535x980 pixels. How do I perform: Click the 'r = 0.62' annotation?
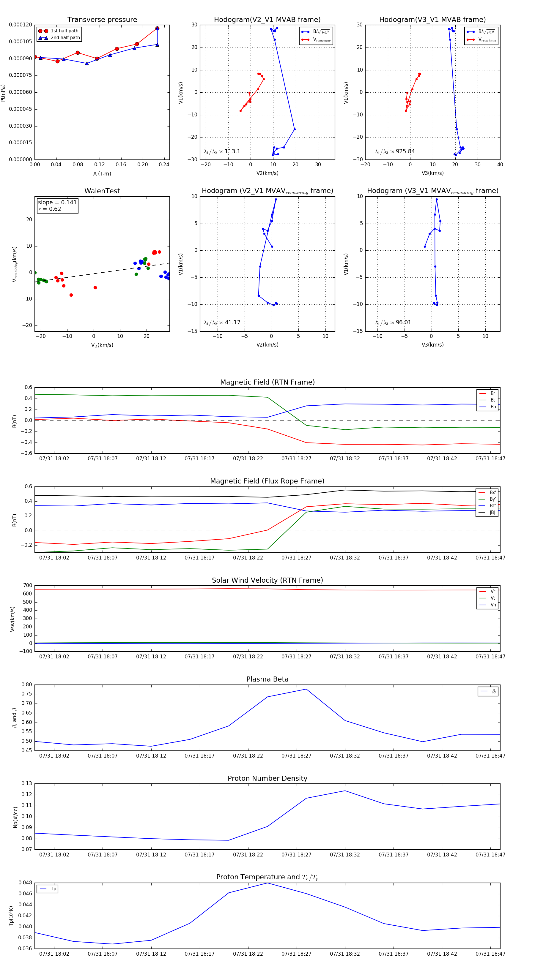[50, 209]
